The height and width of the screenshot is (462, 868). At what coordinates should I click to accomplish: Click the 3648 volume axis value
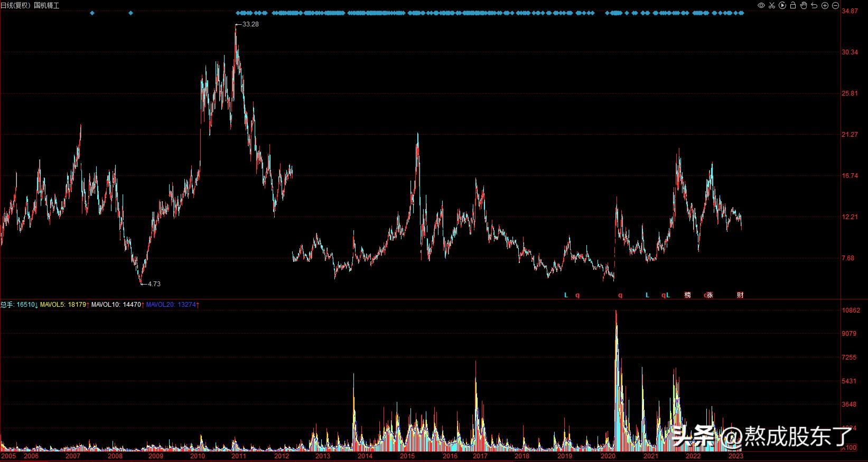coord(850,404)
